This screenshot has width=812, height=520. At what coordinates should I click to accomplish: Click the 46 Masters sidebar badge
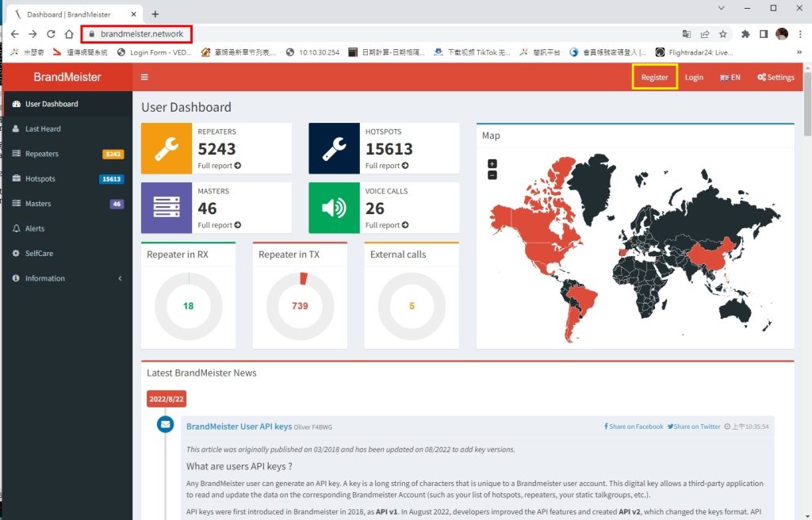pyautogui.click(x=117, y=204)
